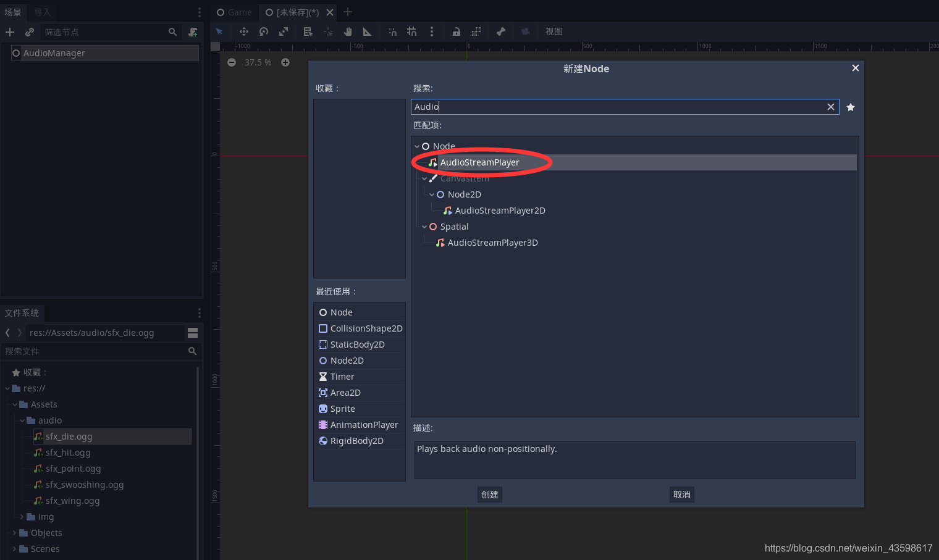939x560 pixels.
Task: Zoom out the viewport with the minus icon
Action: tap(232, 62)
